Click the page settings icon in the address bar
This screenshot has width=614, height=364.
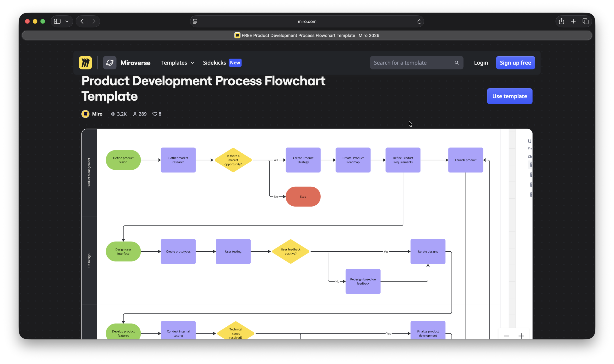pos(195,21)
